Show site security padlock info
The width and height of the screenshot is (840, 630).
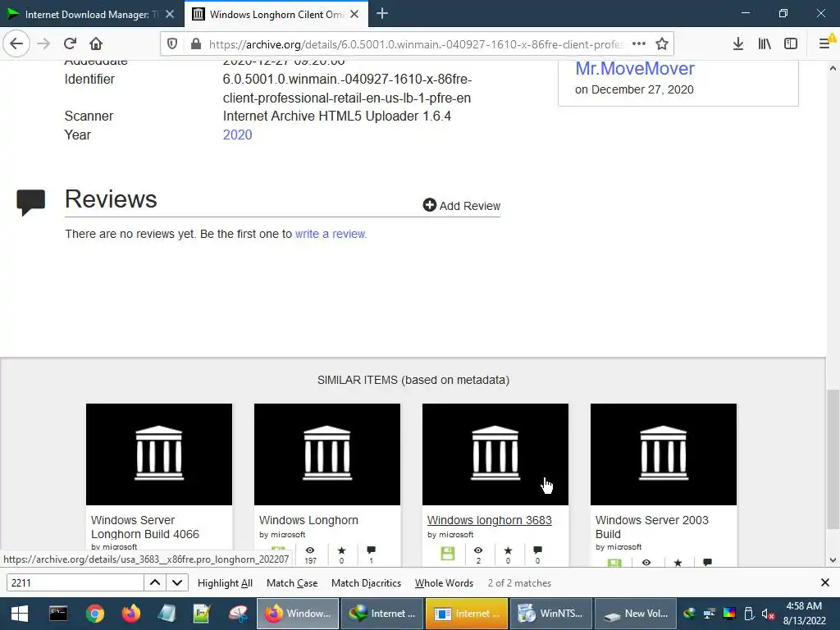click(x=196, y=44)
